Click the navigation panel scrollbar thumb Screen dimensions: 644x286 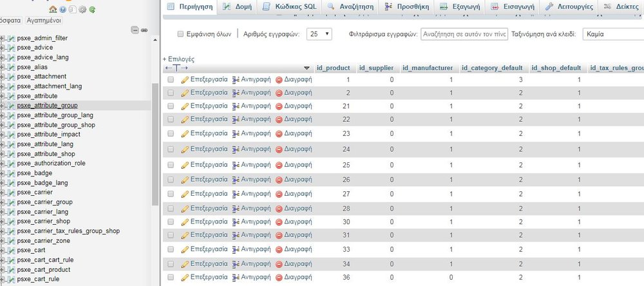click(x=155, y=144)
